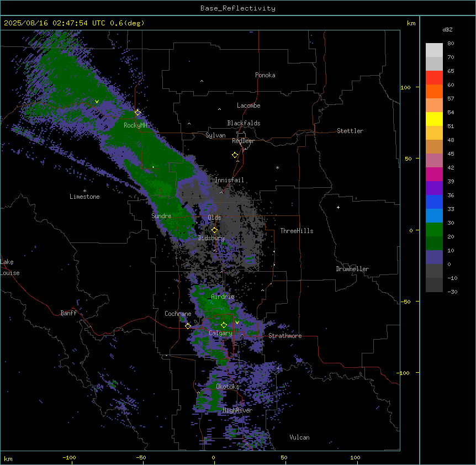Screen dimensions: 476x465
Task: Click the Airdrie city label
Action: [x=223, y=297]
